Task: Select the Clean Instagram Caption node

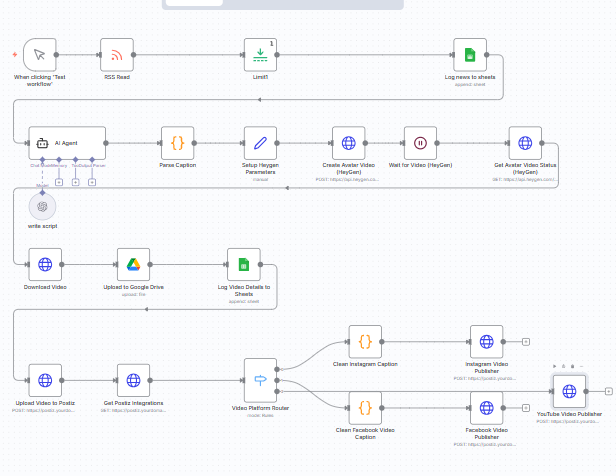Action: [x=365, y=342]
